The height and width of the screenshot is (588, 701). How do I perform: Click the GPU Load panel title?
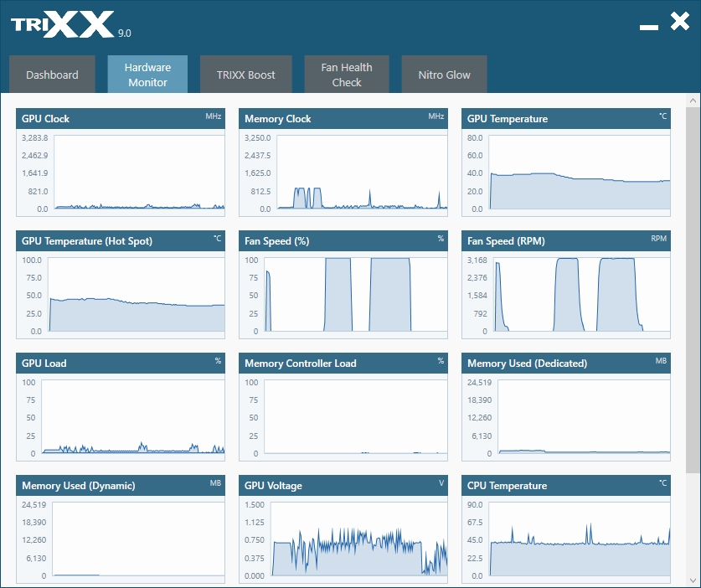(44, 364)
